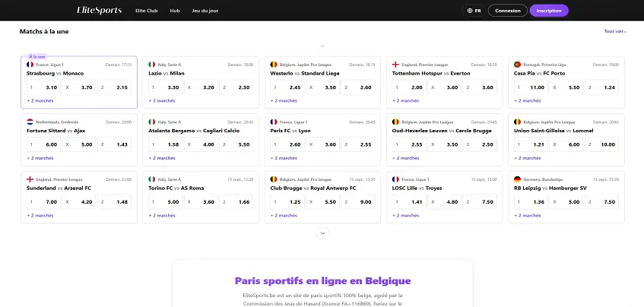This screenshot has width=644, height=307.
Task: Select RB Leipzig win at 1.36
Action: 531,202
